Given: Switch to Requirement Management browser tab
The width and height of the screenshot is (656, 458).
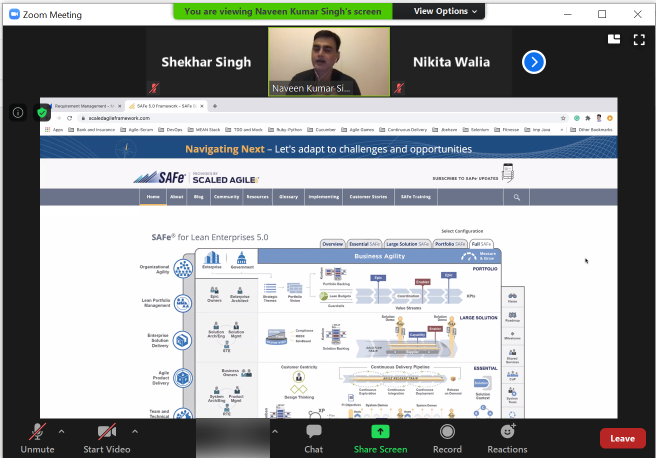Looking at the screenshot, I should pyautogui.click(x=84, y=106).
